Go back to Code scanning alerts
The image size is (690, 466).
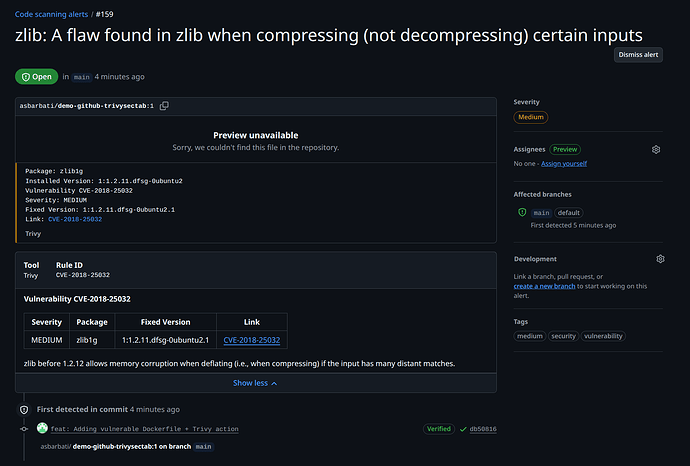tap(50, 15)
